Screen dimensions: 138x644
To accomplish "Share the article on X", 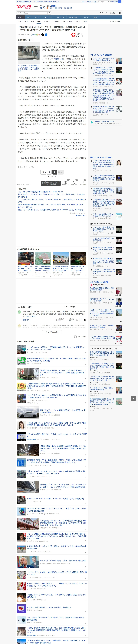I will coord(43,35).
